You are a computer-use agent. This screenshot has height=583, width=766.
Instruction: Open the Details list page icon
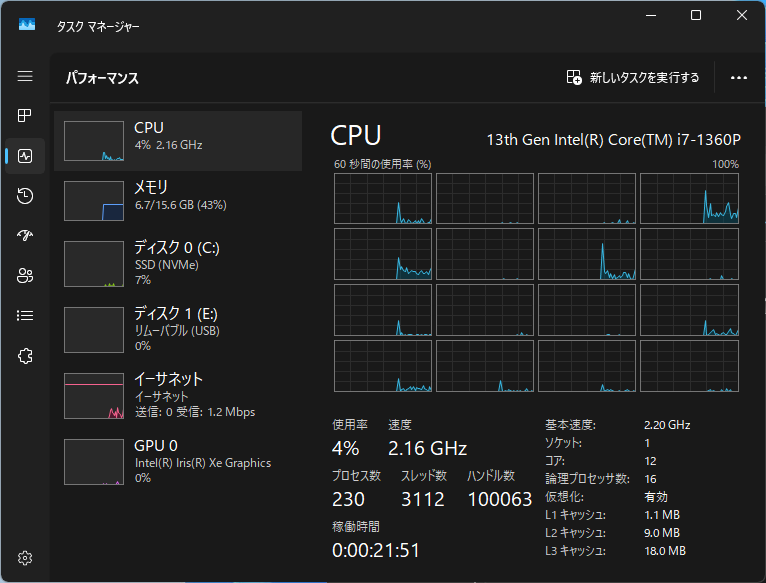coord(25,316)
